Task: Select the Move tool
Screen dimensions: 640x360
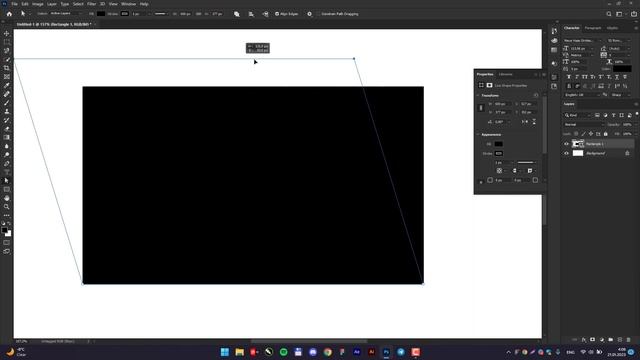Action: click(7, 33)
